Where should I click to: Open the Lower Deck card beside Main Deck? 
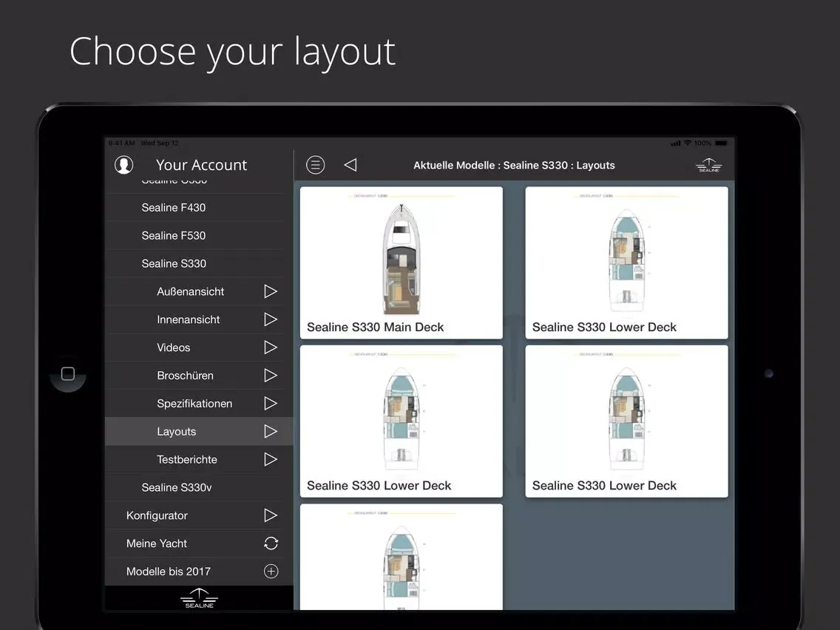627,262
